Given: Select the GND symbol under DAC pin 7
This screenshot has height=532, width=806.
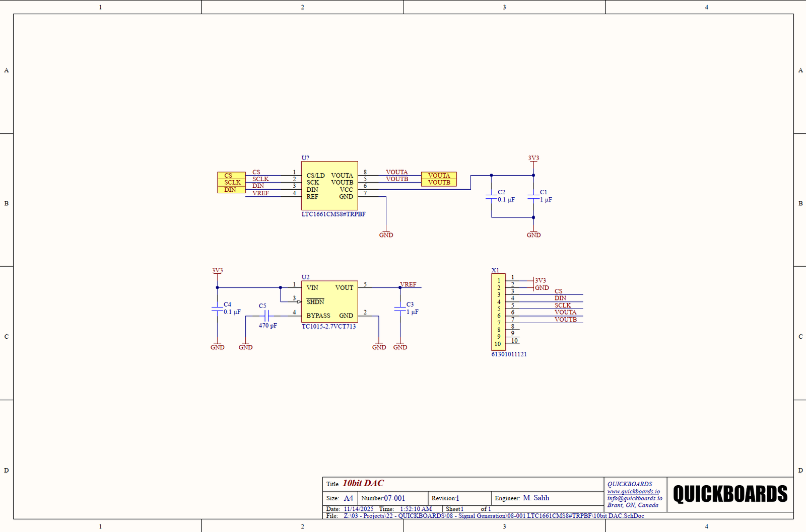Looking at the screenshot, I should point(386,234).
